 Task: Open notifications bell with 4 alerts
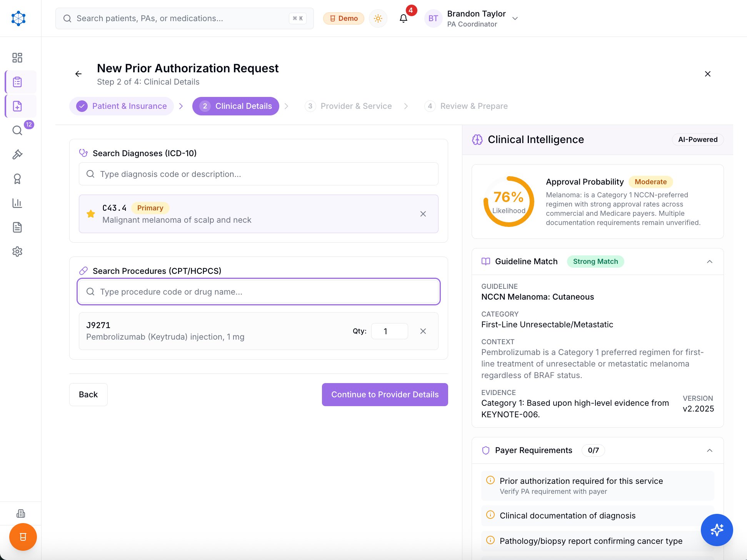click(x=403, y=18)
